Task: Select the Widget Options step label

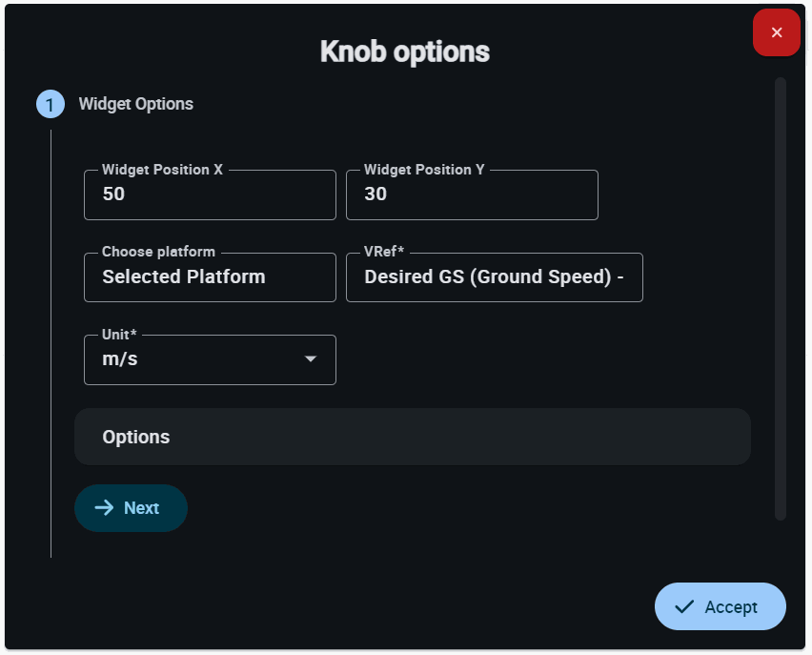Action: [x=135, y=104]
